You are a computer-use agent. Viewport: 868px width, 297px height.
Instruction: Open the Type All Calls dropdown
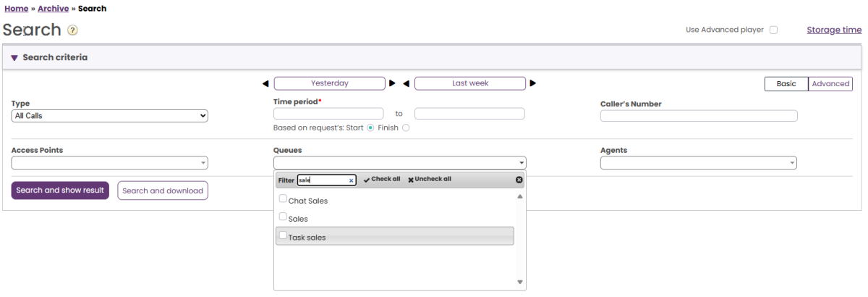[110, 116]
